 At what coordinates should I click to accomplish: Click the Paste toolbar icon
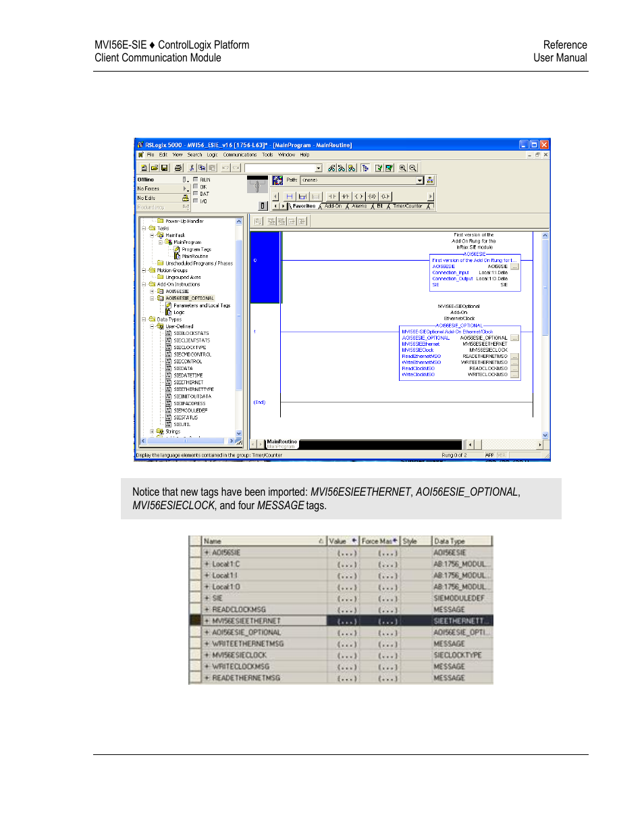tap(212, 168)
